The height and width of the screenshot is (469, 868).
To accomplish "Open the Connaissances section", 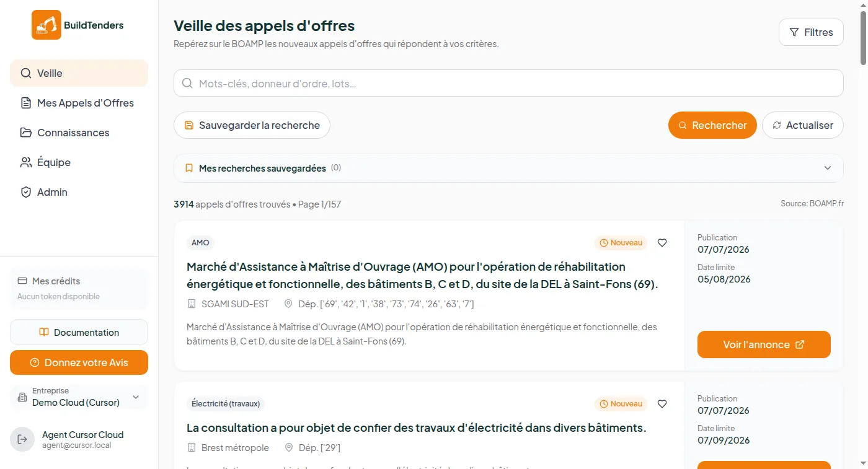I will (79, 133).
